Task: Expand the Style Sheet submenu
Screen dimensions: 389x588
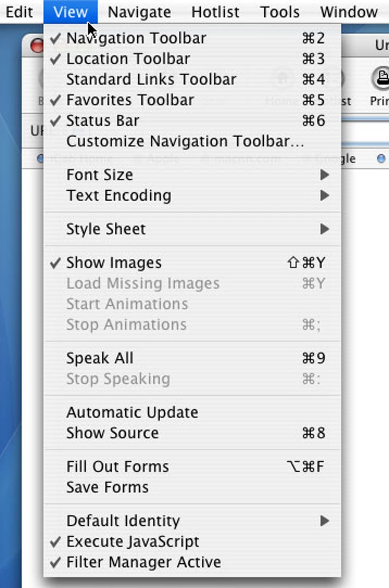Action: click(192, 229)
